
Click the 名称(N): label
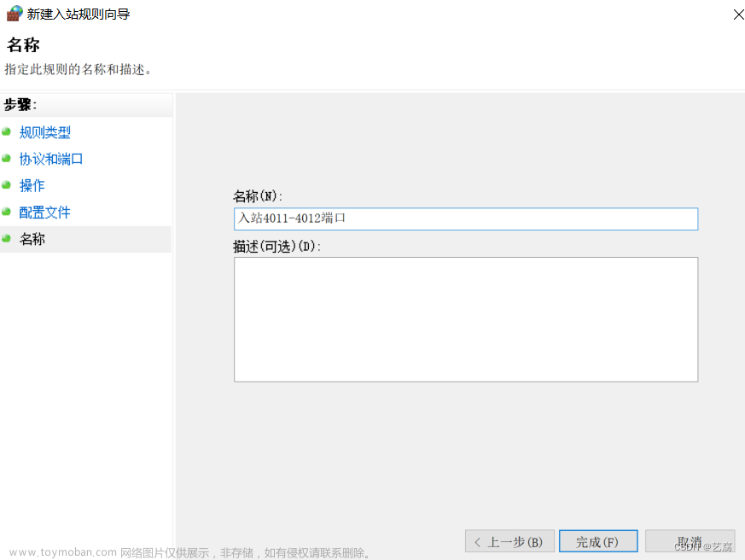[x=258, y=195]
